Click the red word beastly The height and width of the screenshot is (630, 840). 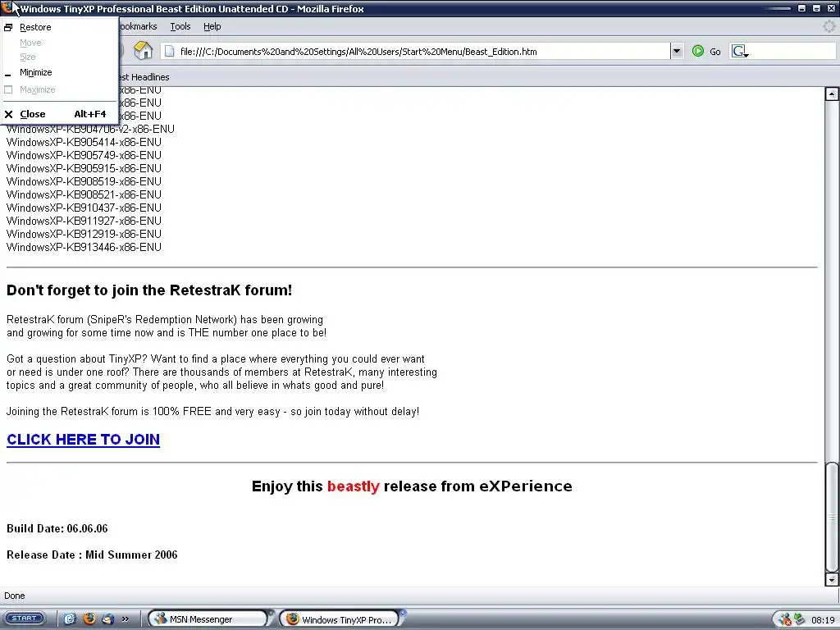coord(353,486)
